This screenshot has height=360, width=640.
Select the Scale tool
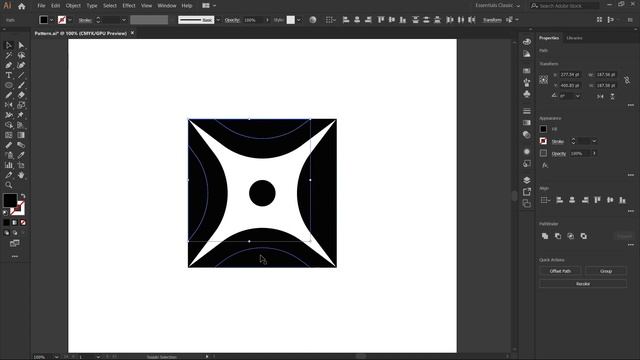click(21, 105)
